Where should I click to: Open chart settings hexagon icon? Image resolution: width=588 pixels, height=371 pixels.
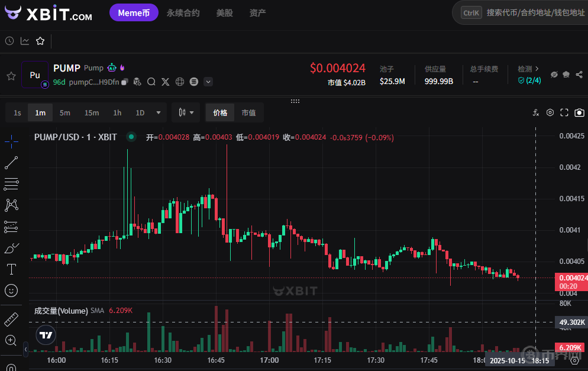550,112
